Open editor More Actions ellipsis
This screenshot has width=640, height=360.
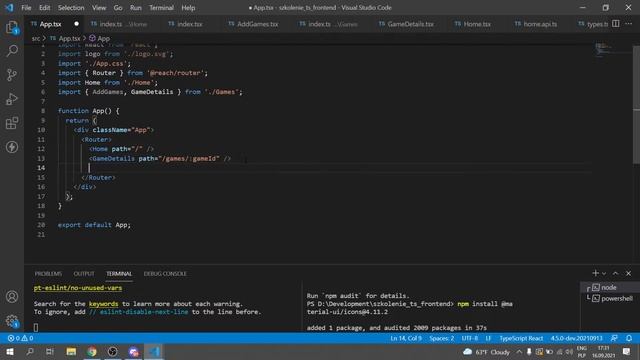(x=629, y=24)
